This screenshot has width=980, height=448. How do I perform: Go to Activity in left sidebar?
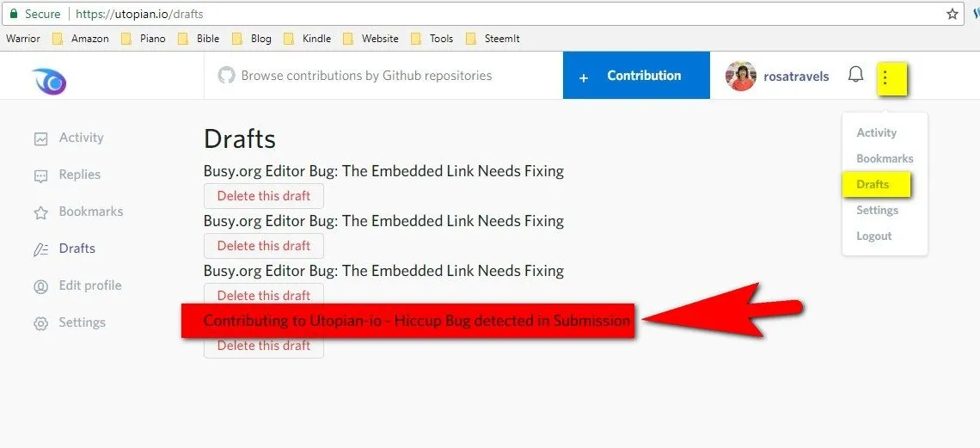pos(82,138)
